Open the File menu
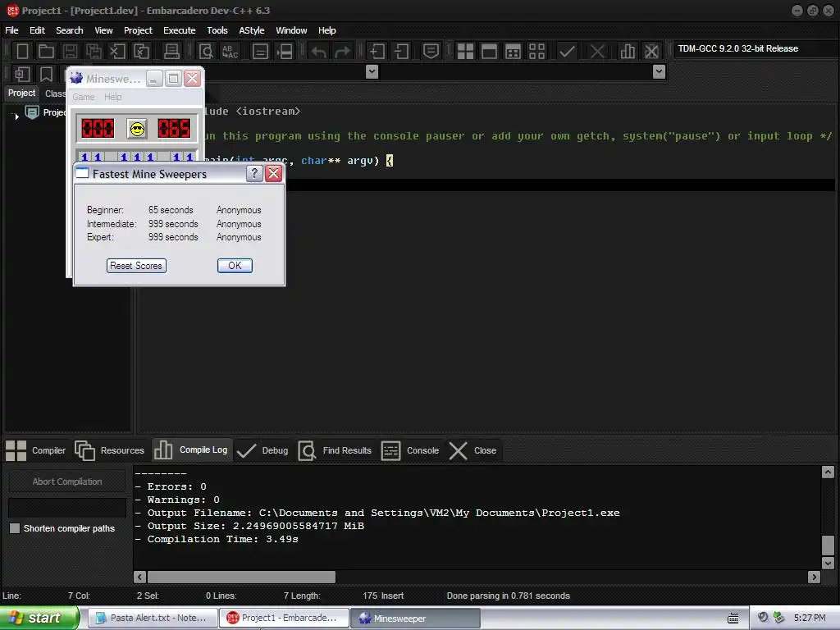Viewport: 840px width, 630px height. [11, 30]
